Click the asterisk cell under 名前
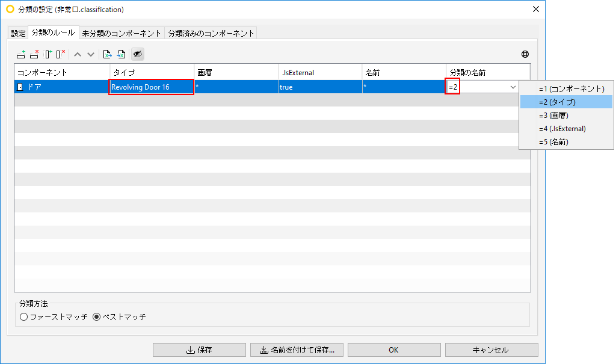Viewport: 616px width, 364px height. coord(404,87)
